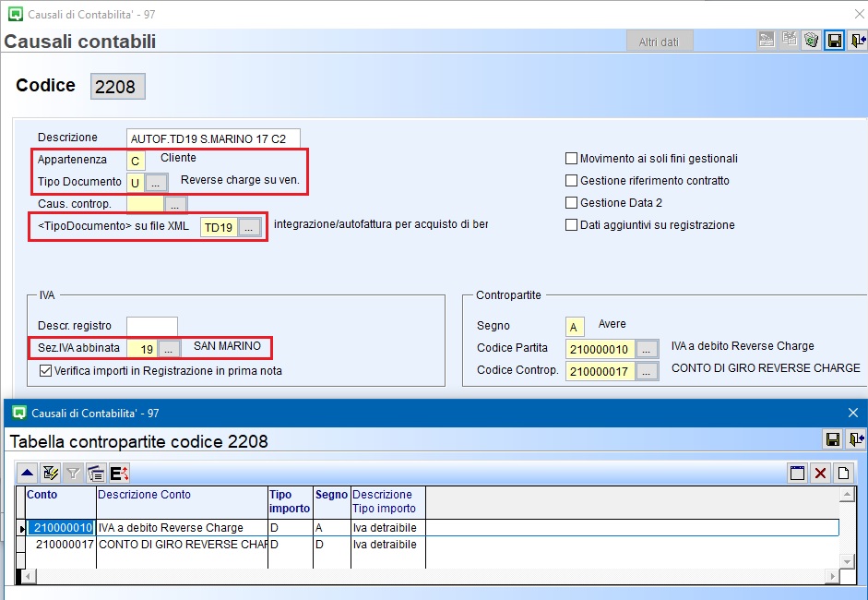Screen dimensions: 868x600
Task: Click the Tipo importo column header
Action: coord(290,502)
